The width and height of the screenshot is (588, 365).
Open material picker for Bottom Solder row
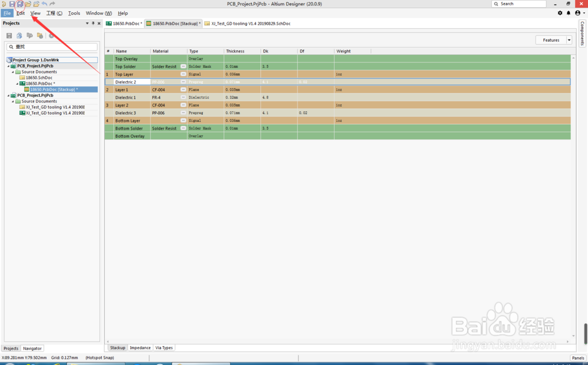183,128
